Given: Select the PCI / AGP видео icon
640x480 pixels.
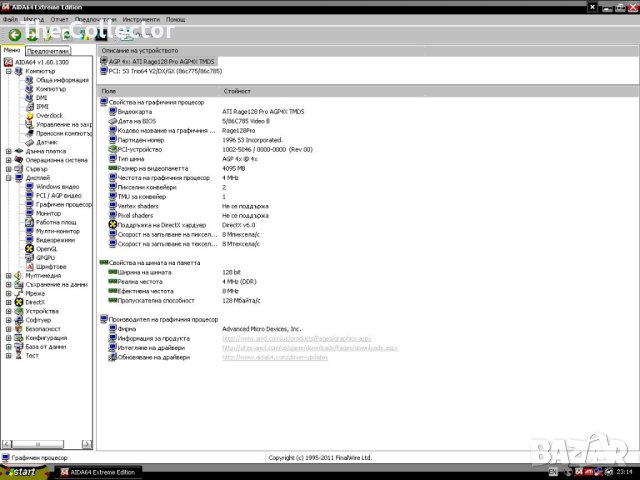Looking at the screenshot, I should click(x=29, y=196).
